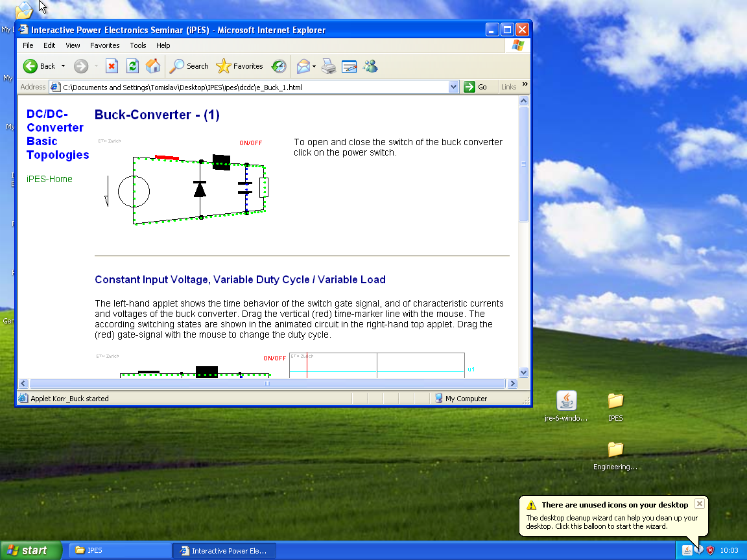This screenshot has height=560, width=747.
Task: Click the red security shield tray icon
Action: click(710, 550)
